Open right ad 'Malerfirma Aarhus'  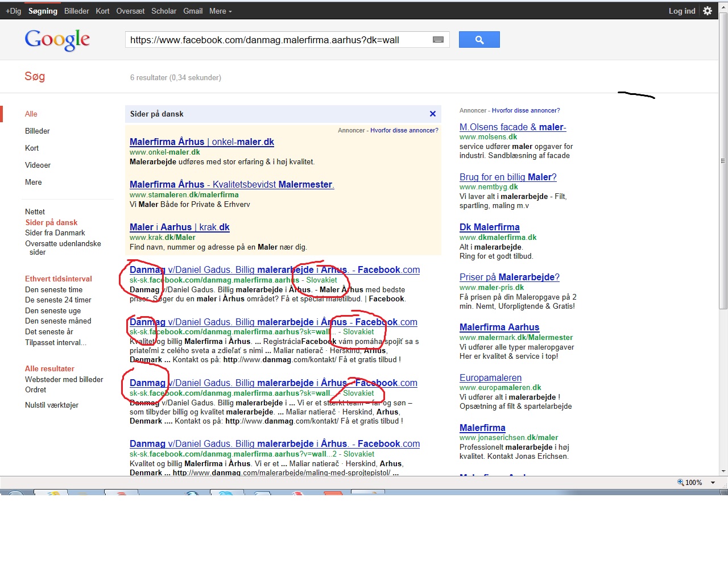499,327
